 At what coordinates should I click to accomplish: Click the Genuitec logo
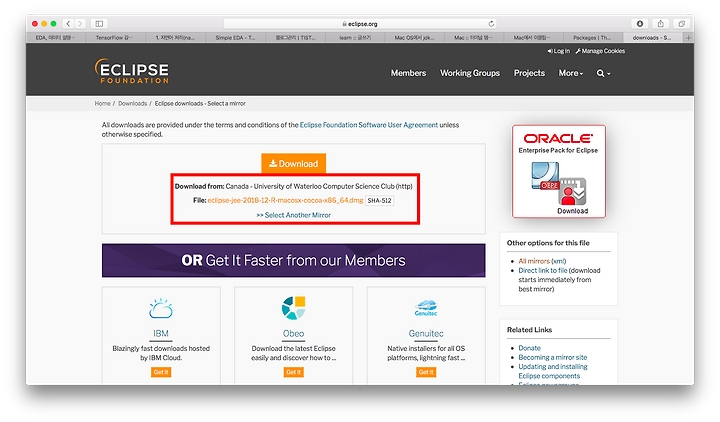(426, 308)
